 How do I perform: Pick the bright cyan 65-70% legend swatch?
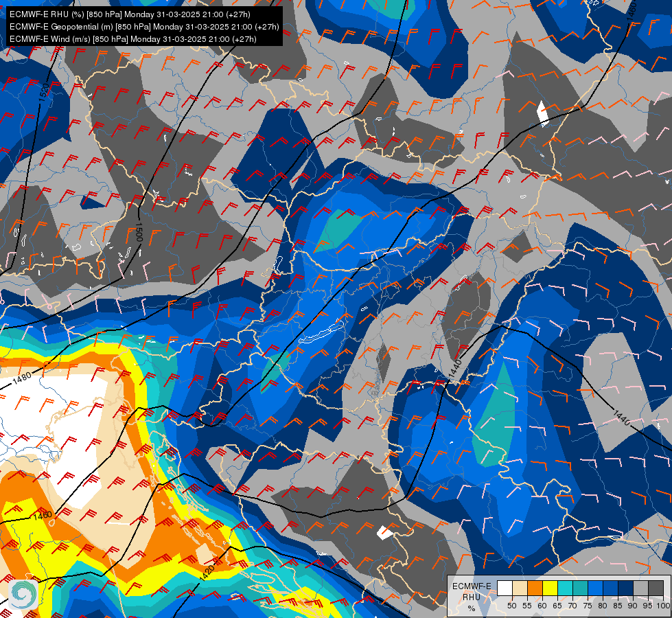click(x=565, y=588)
